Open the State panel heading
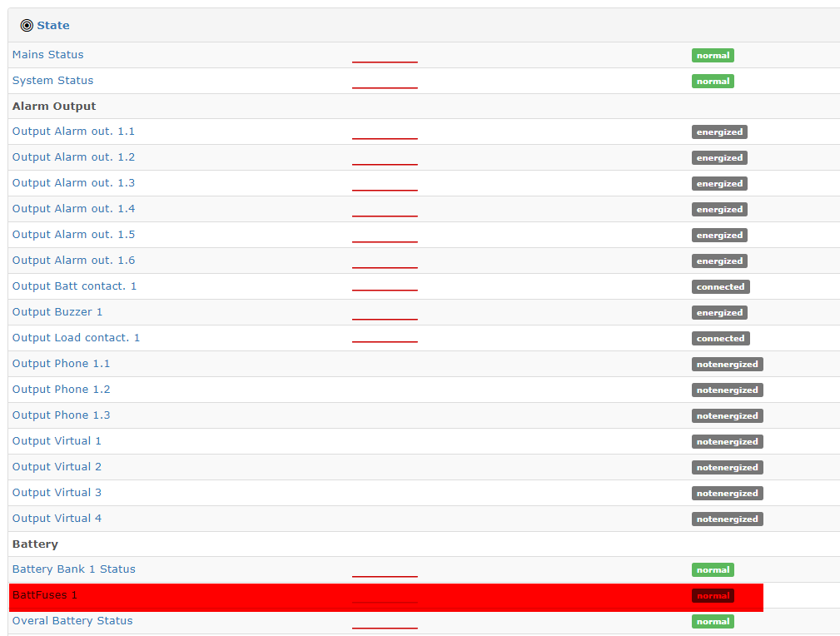This screenshot has height=636, width=840. click(53, 25)
